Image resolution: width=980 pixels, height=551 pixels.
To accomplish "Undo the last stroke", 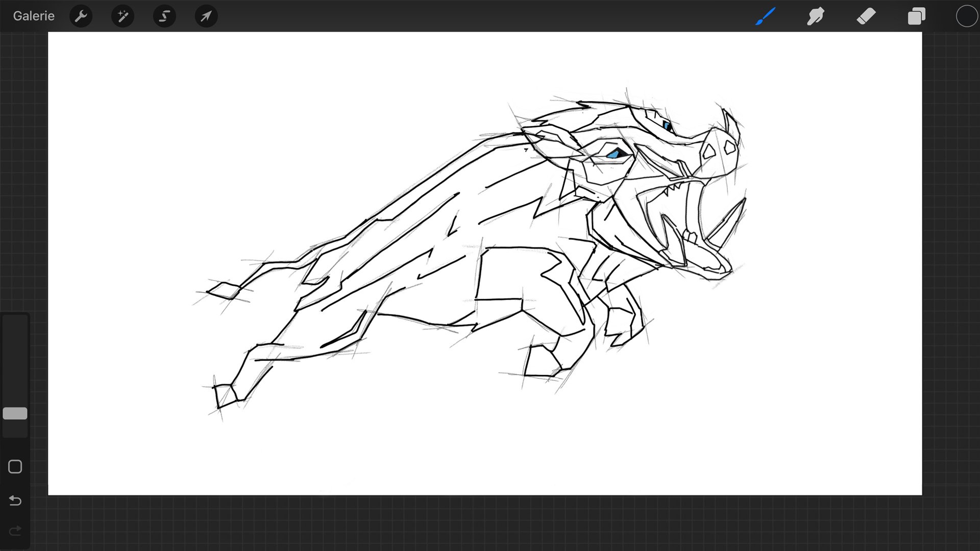I will 15,500.
